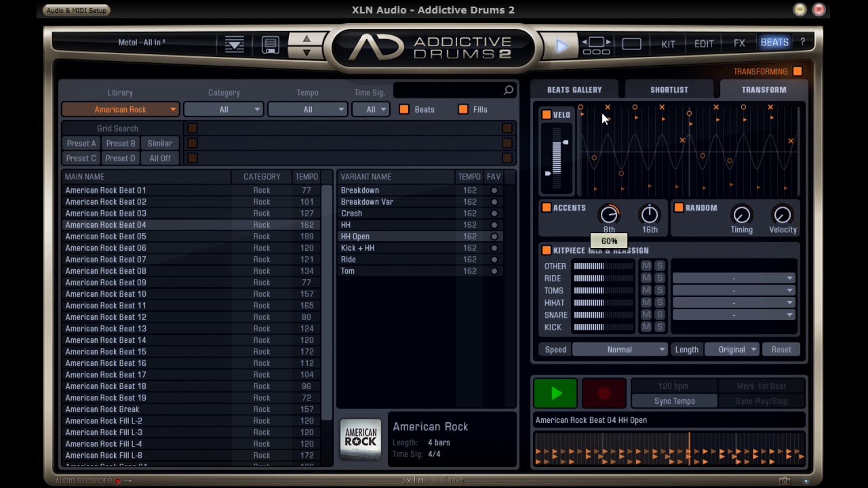Viewport: 868px width, 488px height.
Task: Open the Speed Normal dropdown
Action: point(620,350)
